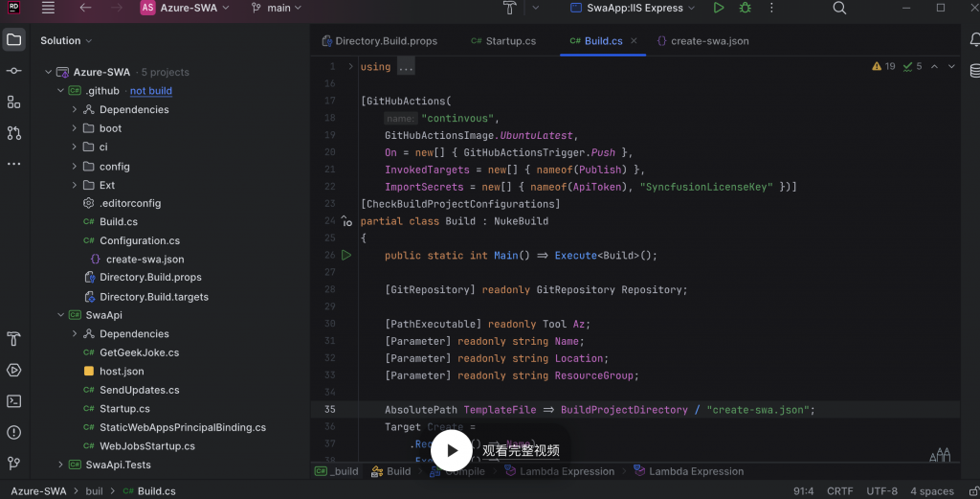Screen dimensions: 980x499
Task: Open the Notifications bell
Action: tap(974, 40)
